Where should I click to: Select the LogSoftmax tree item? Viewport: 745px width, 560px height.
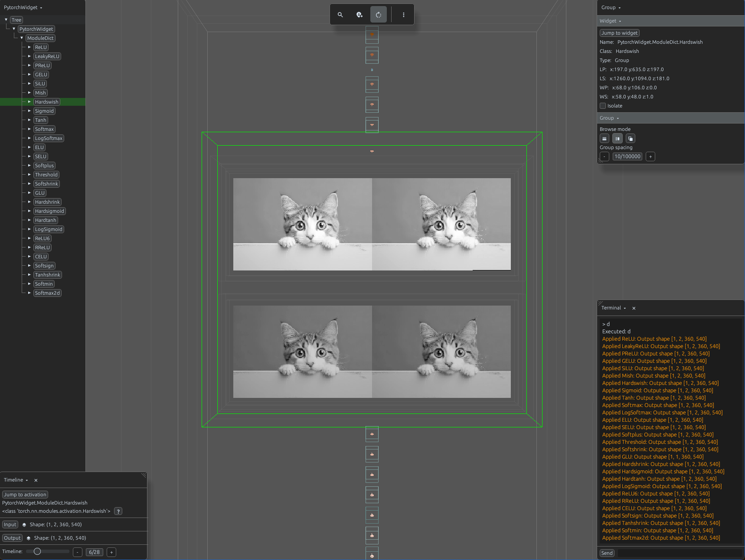(49, 138)
